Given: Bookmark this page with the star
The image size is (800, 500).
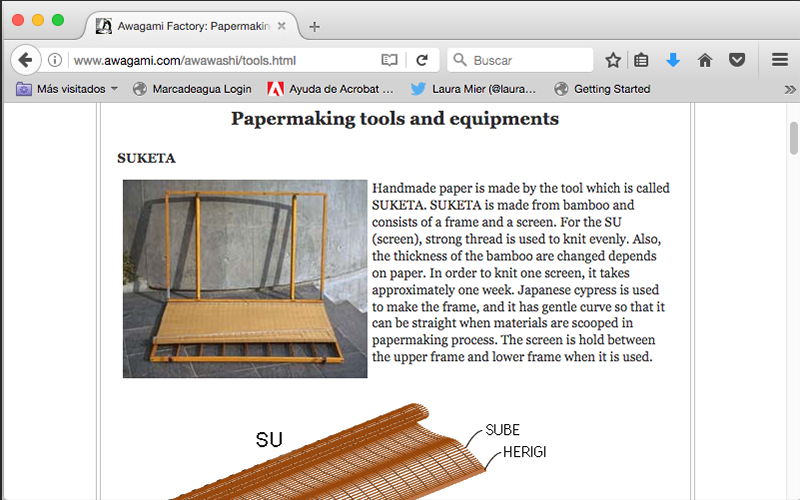Looking at the screenshot, I should tap(613, 60).
